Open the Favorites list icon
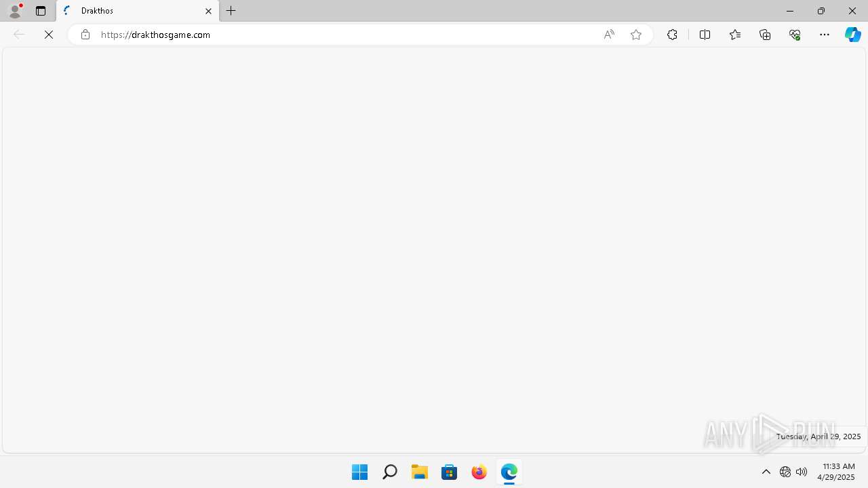 point(735,35)
